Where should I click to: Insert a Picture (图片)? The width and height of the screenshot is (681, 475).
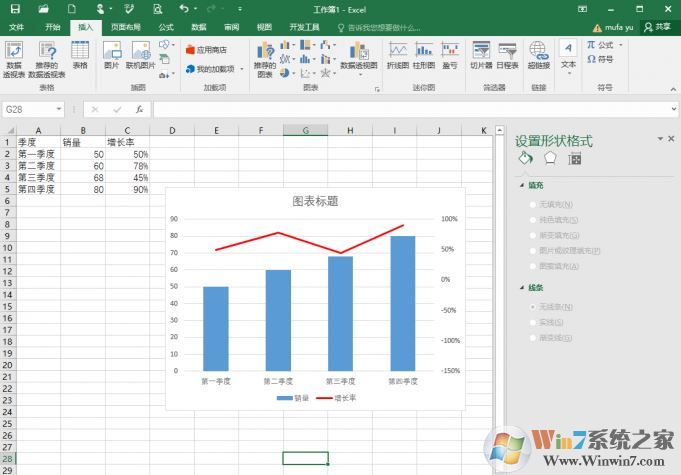112,55
